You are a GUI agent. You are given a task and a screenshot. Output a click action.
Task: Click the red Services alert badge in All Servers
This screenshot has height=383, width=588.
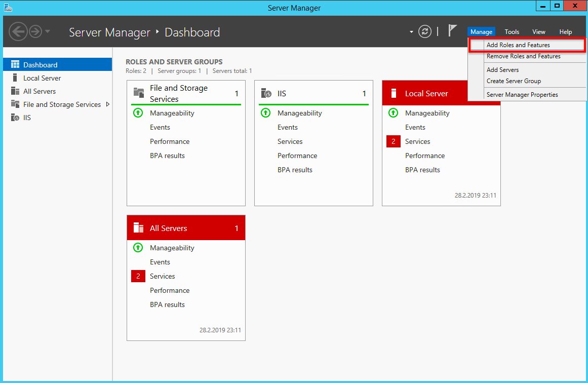(x=138, y=276)
